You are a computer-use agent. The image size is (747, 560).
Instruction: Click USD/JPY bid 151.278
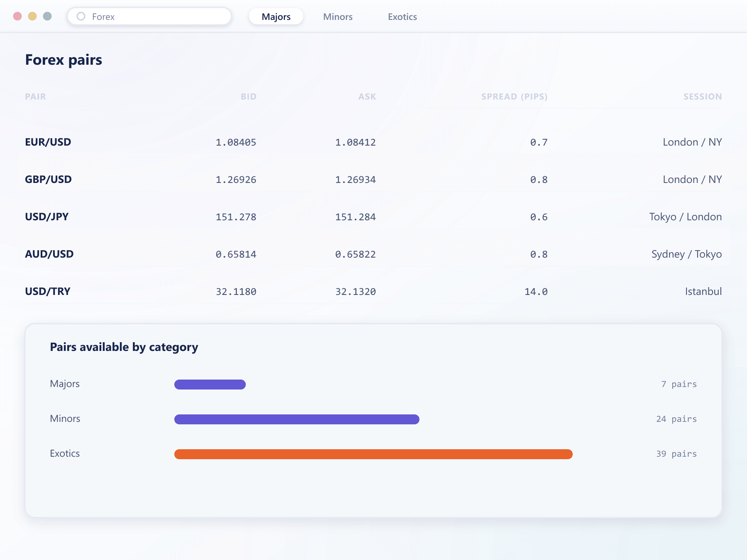(236, 217)
